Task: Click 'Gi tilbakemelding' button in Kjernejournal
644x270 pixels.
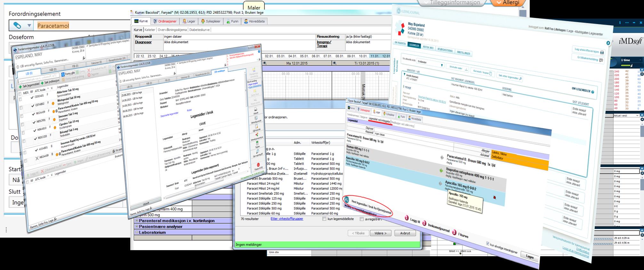Action: pyautogui.click(x=587, y=59)
